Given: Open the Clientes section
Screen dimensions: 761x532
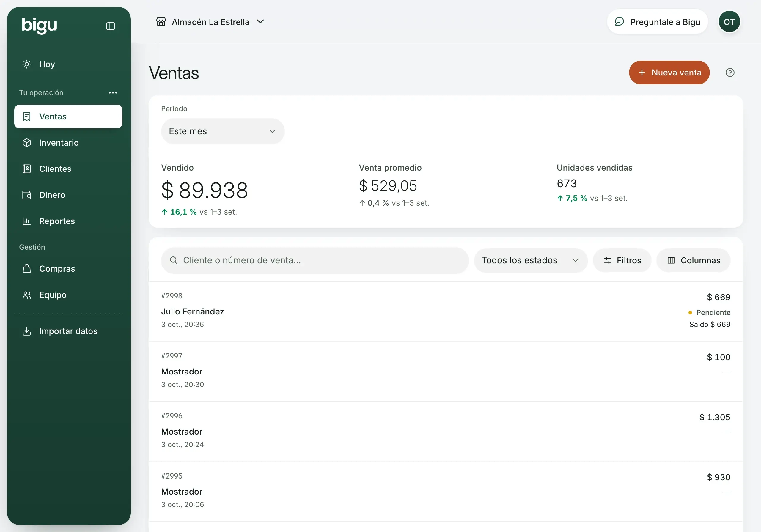Looking at the screenshot, I should point(68,169).
